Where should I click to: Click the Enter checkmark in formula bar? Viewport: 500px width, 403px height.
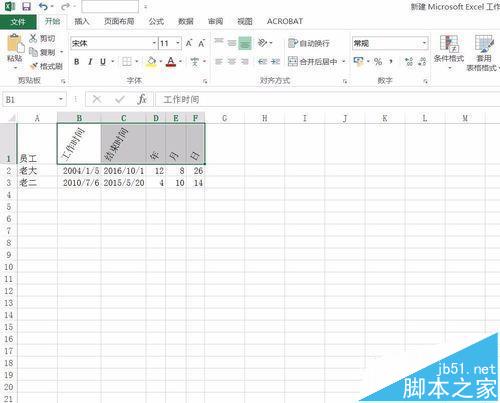pos(120,99)
